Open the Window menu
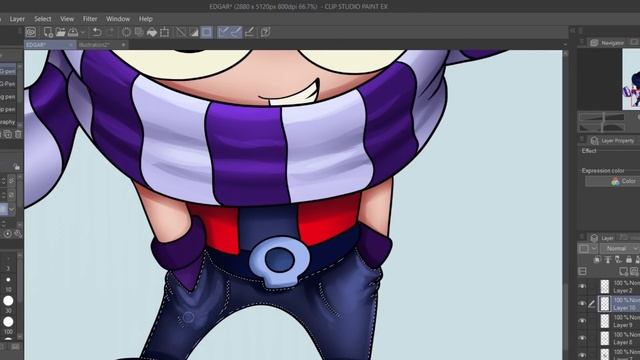 click(118, 19)
